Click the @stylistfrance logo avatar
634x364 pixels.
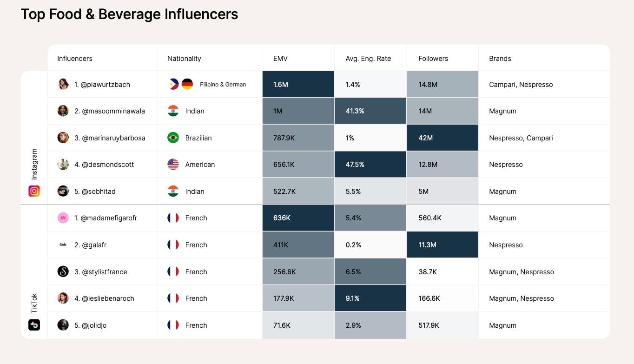coord(63,271)
